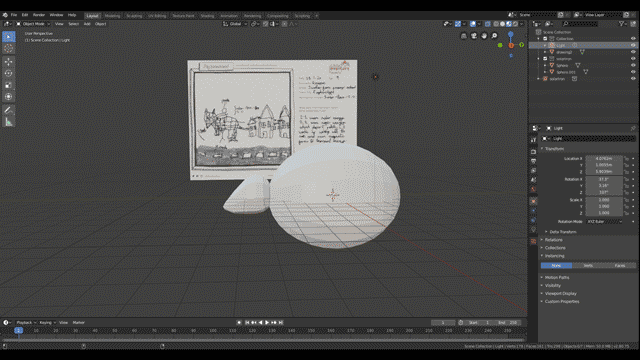This screenshot has height=360, width=640.
Task: Expand the Viewport Display panel
Action: 560,293
